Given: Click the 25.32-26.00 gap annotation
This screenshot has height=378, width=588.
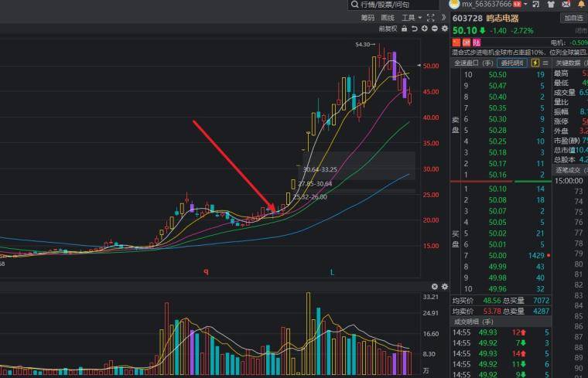Looking at the screenshot, I should 310,196.
